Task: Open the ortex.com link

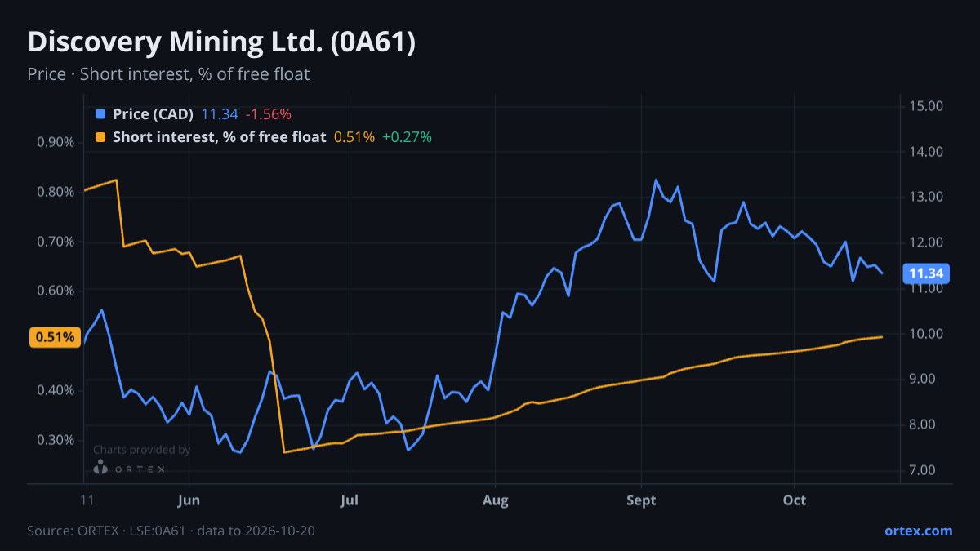Action: click(919, 531)
